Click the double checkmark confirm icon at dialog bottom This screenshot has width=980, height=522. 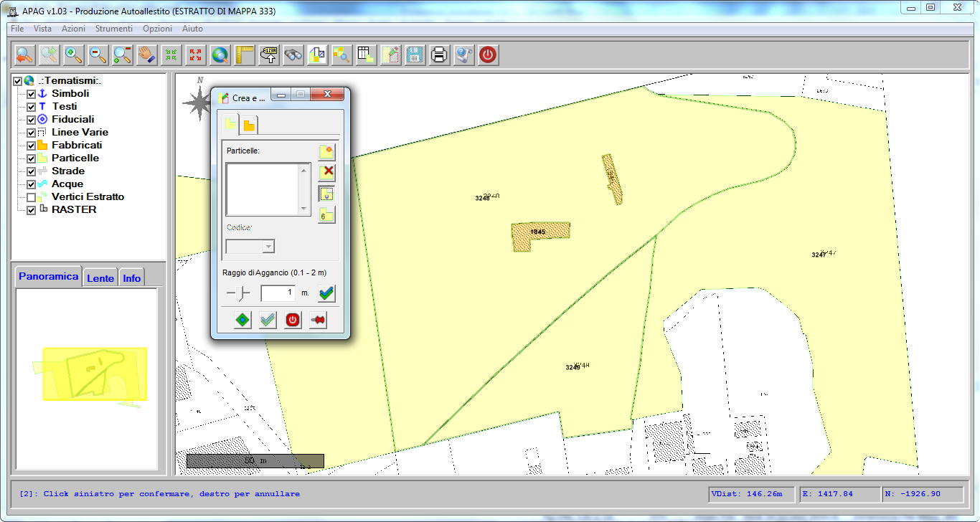pyautogui.click(x=268, y=320)
